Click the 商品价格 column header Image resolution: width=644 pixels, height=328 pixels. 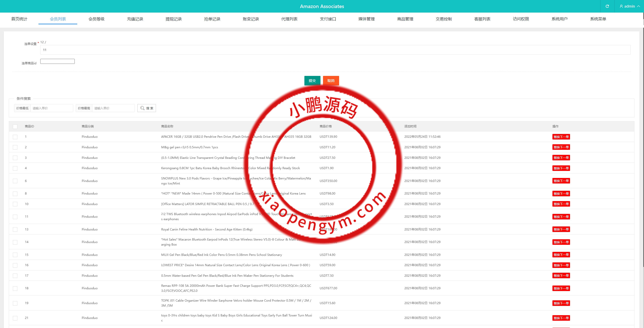pyautogui.click(x=326, y=126)
